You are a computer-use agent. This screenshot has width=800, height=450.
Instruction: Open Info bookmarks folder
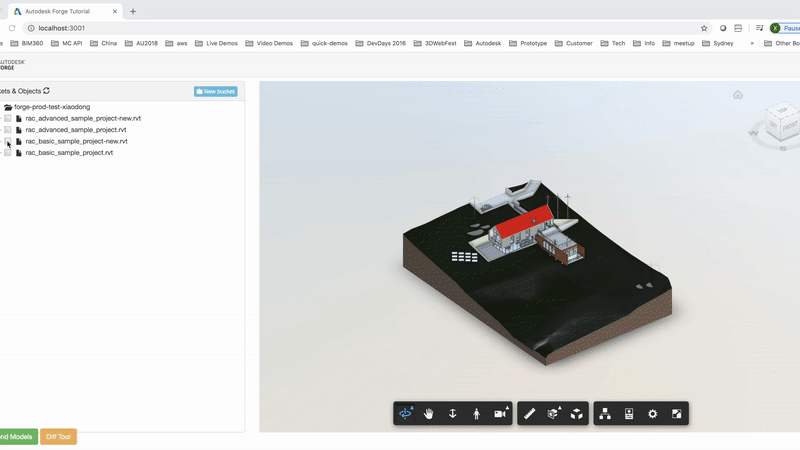coord(643,43)
